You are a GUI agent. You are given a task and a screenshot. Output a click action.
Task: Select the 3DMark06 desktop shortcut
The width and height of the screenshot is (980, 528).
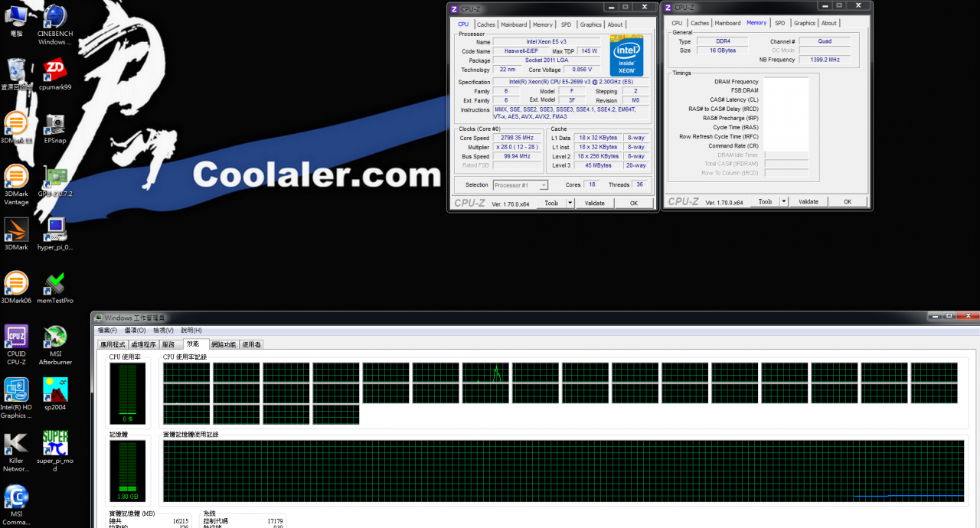16,288
